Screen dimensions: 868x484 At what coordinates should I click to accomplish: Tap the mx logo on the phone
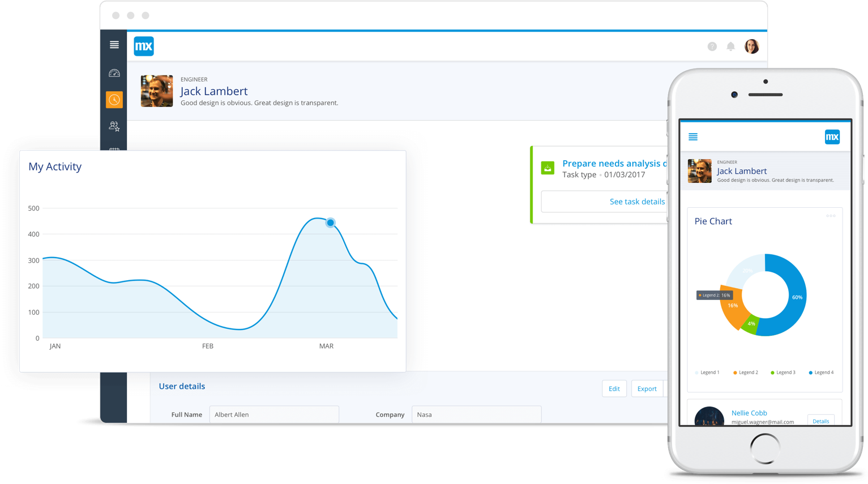point(832,137)
